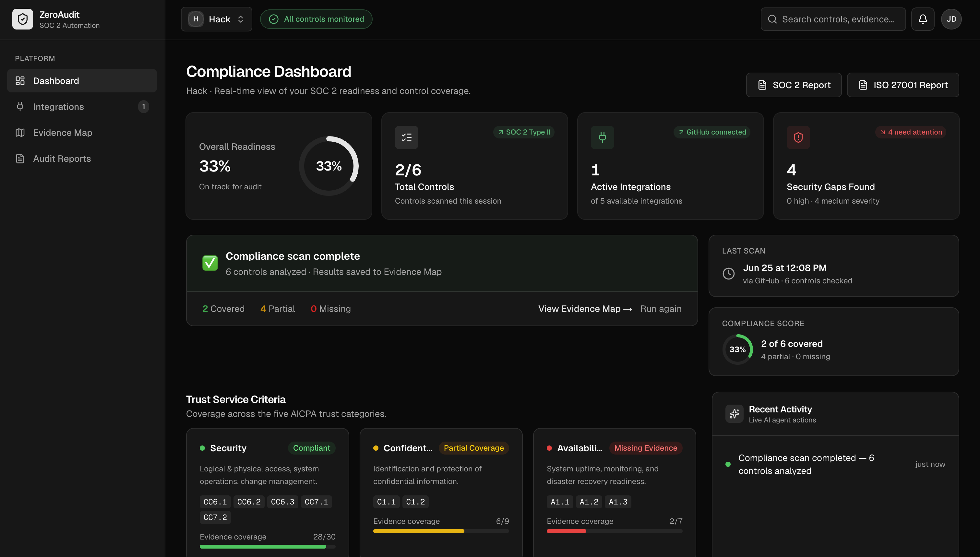Click the clock icon in Last Scan panel
This screenshot has width=980, height=557.
[x=728, y=274]
